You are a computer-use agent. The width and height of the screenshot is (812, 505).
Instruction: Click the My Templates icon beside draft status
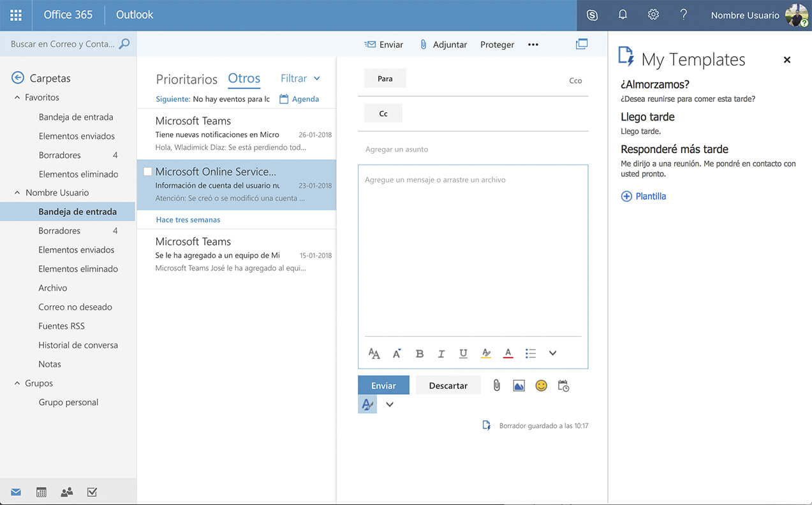click(487, 425)
